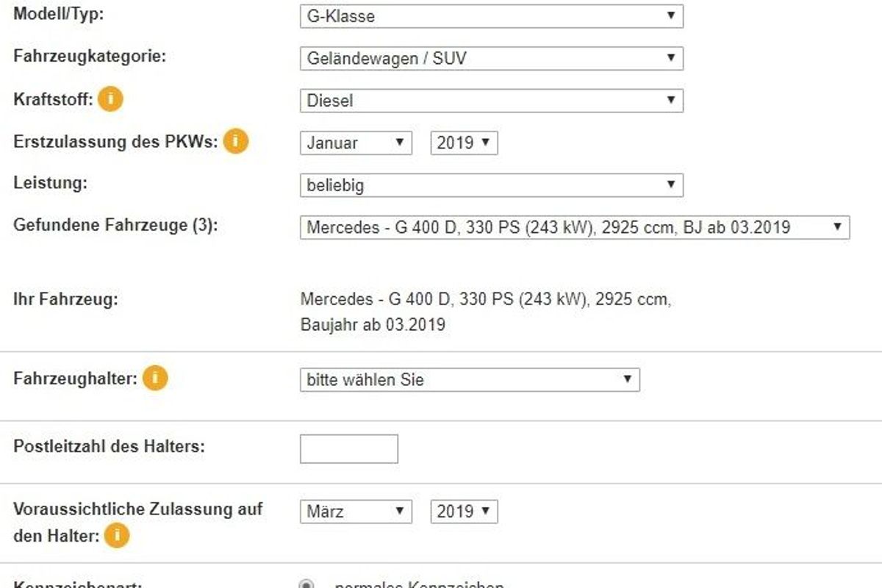The height and width of the screenshot is (588, 882).
Task: Click the 'Gefundene Fahrzeuge (3)' label
Action: [x=115, y=226]
